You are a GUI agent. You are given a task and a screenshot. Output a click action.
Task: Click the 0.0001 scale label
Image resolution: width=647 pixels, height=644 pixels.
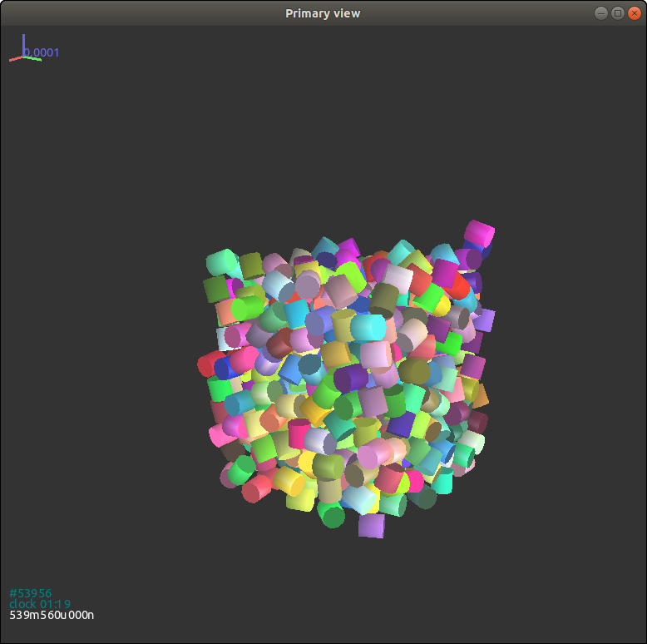[43, 52]
